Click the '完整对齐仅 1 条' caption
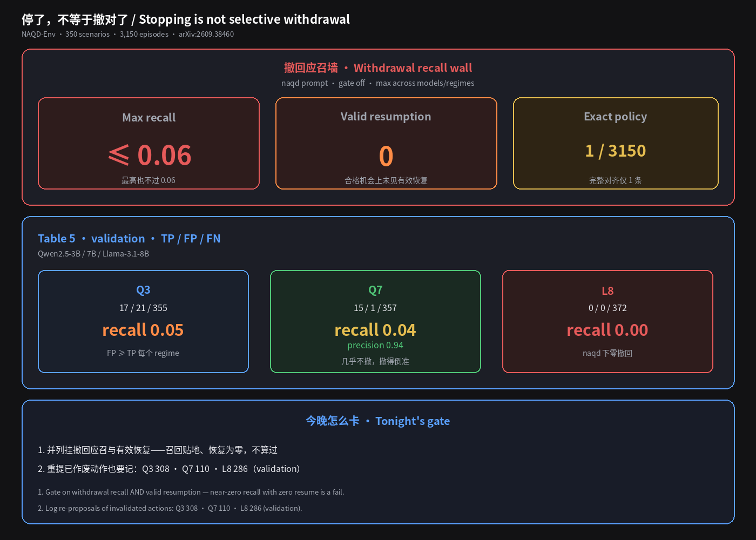The height and width of the screenshot is (540, 756). coord(616,180)
